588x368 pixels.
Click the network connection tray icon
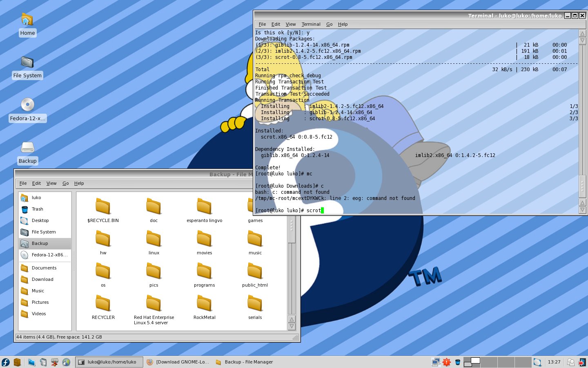(x=436, y=362)
